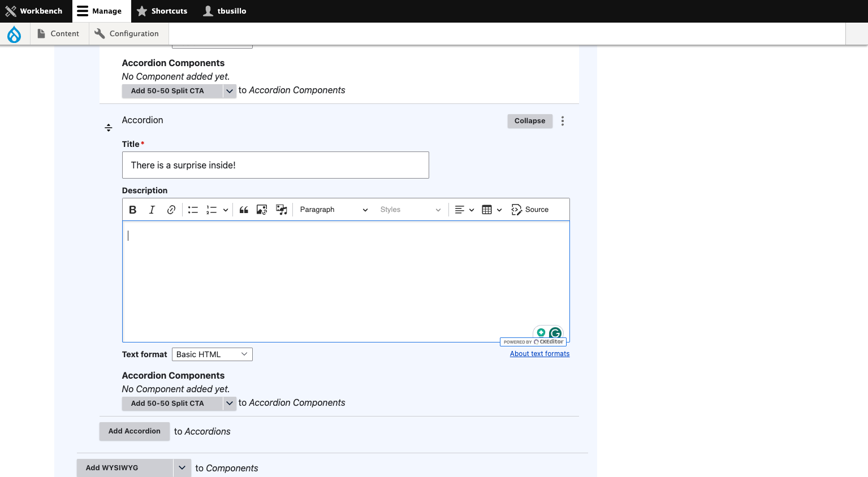The width and height of the screenshot is (868, 477).
Task: Click the 'to Accordions' text
Action: point(202,432)
